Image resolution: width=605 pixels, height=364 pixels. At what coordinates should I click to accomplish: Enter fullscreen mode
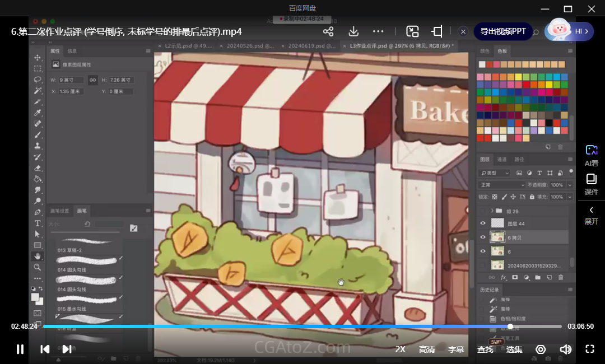[x=589, y=349]
